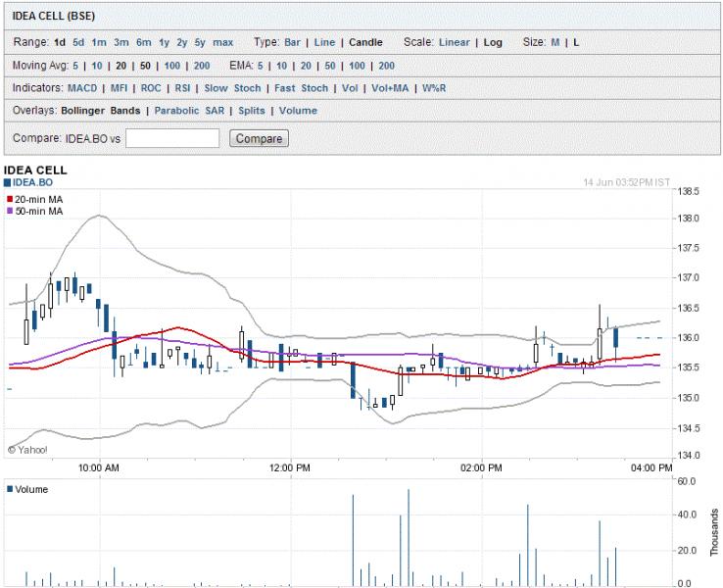Enable the Splits overlay
723x588 pixels.
tap(252, 111)
